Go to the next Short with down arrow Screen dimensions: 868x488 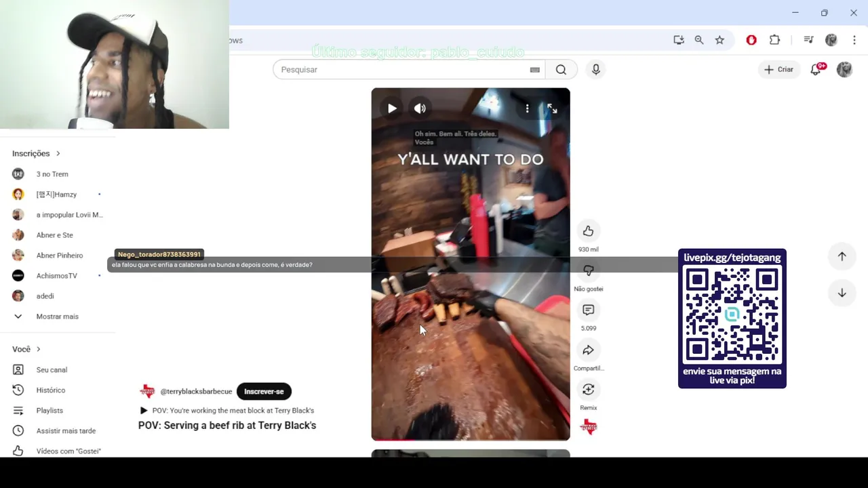coord(842,293)
